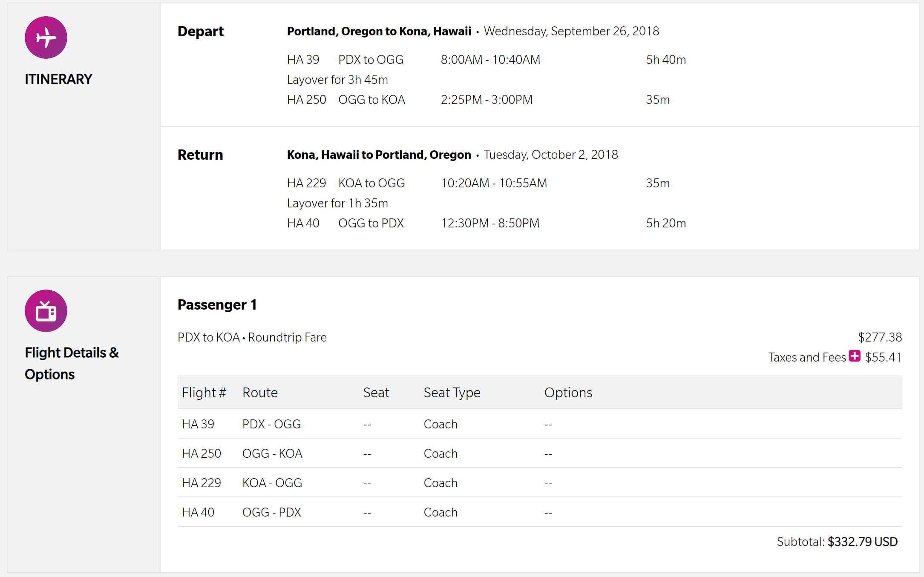Click the Route column header
The image size is (924, 577).
pos(260,393)
